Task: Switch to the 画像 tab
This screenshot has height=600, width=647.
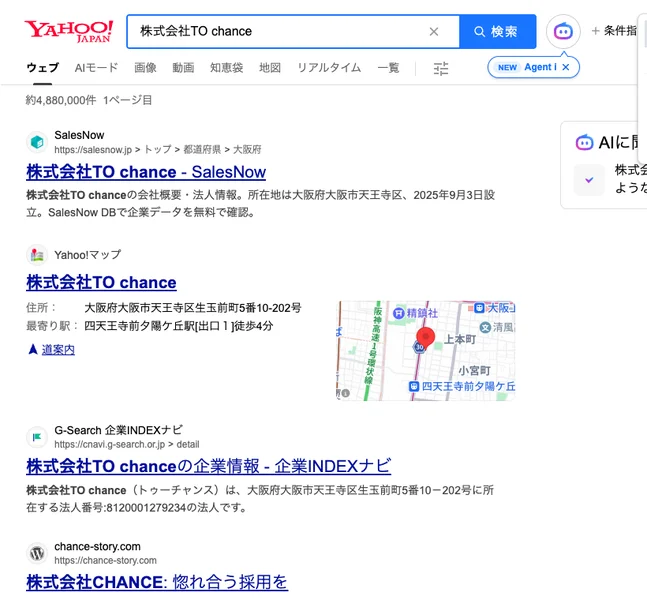Action: [x=145, y=68]
